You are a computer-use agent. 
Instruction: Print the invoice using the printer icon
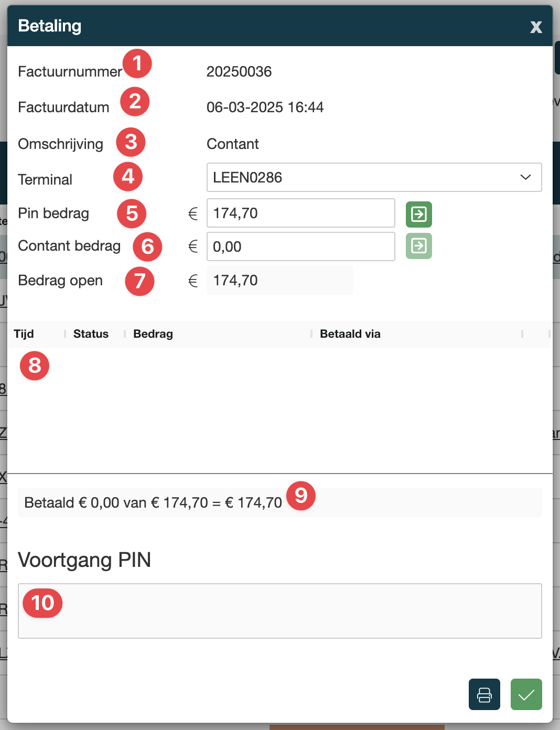click(484, 694)
